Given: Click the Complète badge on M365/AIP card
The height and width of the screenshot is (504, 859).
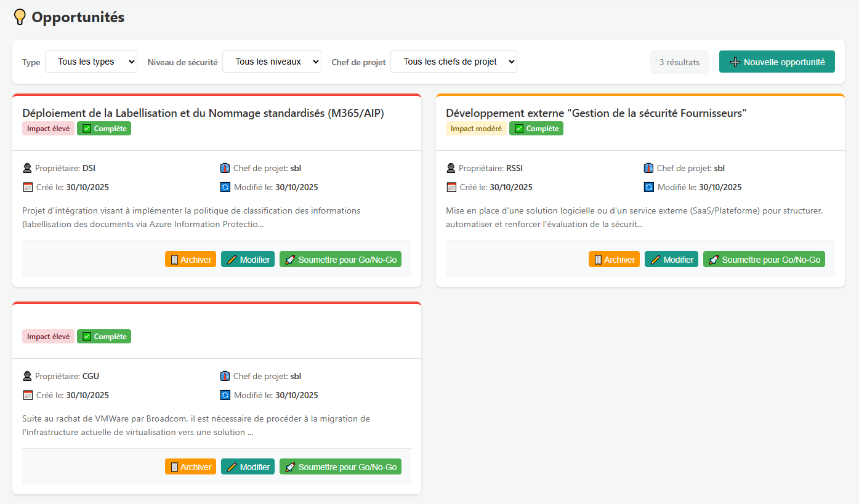Looking at the screenshot, I should (x=104, y=128).
